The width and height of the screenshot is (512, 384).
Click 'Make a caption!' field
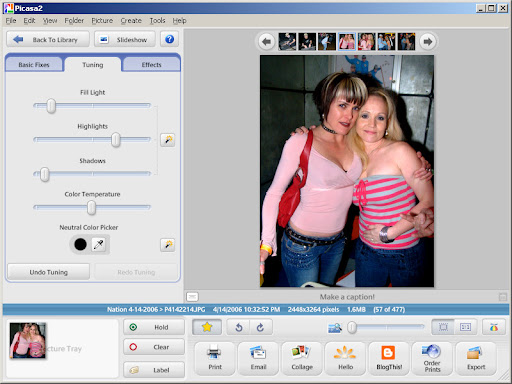(347, 297)
